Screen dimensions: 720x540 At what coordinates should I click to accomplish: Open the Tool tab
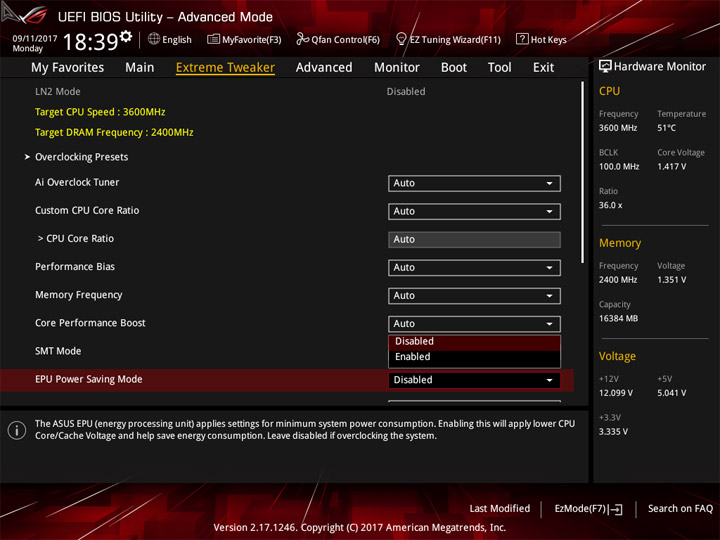point(499,68)
